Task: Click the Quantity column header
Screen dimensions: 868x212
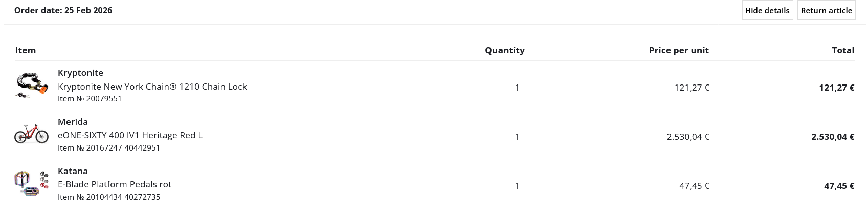Action: pyautogui.click(x=504, y=50)
